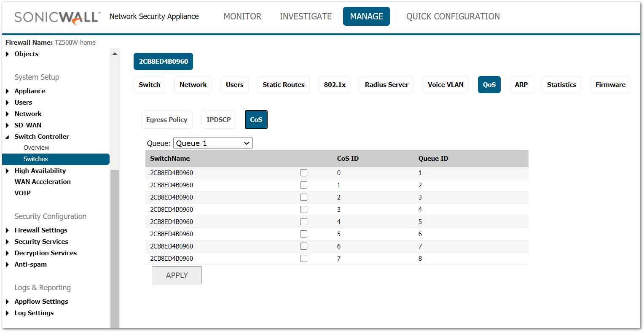Click the CoS ID column header
644x332 pixels.
click(x=348, y=159)
